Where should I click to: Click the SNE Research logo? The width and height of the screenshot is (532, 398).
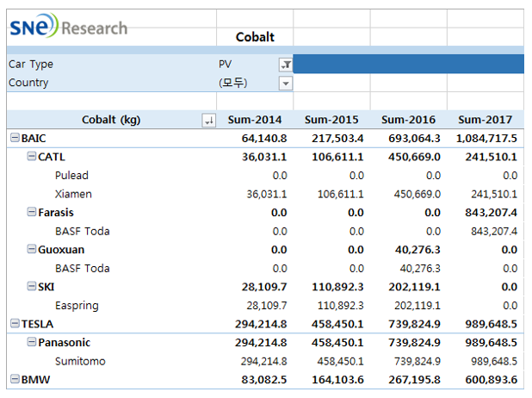click(x=69, y=26)
